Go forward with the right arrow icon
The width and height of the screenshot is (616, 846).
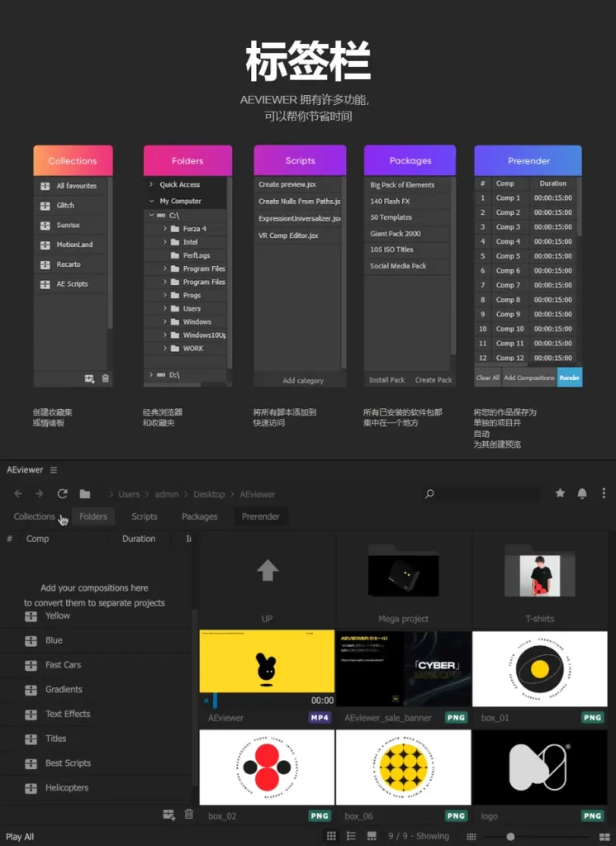tap(39, 494)
